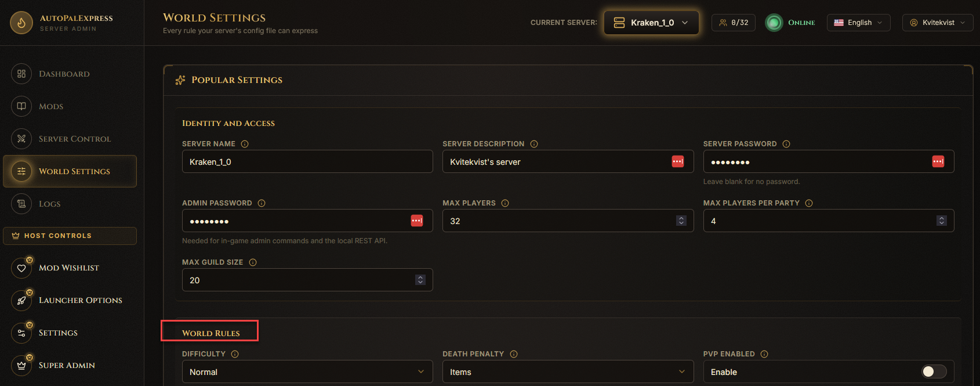Click the Kvitekvist account button
This screenshot has height=386, width=980.
pyautogui.click(x=937, y=23)
